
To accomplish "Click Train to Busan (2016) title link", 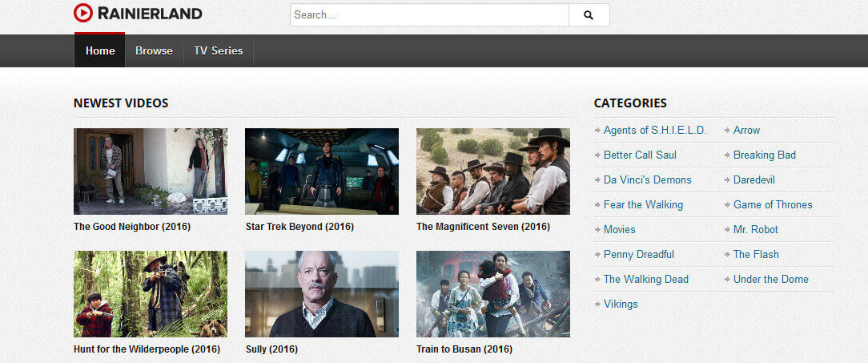I will [464, 349].
